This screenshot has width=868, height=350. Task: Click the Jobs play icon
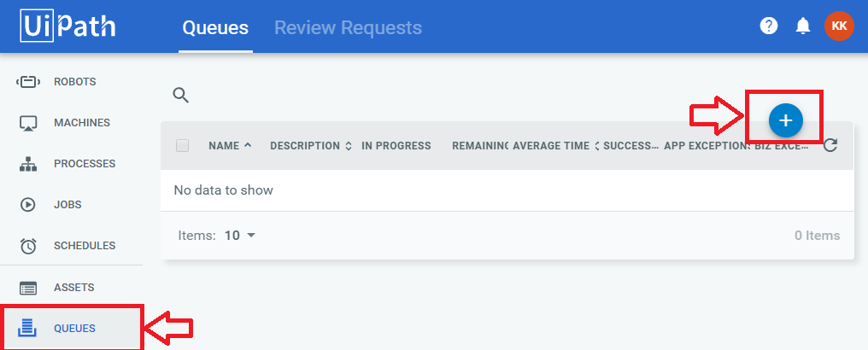tap(27, 205)
